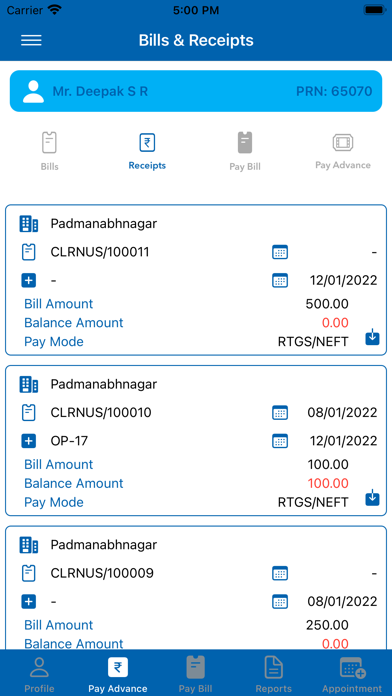The image size is (392, 696).
Task: Open Pay Bill in bottom bar
Action: tap(195, 675)
